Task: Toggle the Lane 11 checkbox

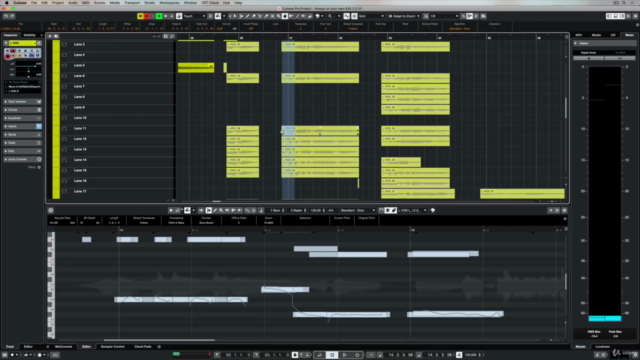Action: point(64,129)
